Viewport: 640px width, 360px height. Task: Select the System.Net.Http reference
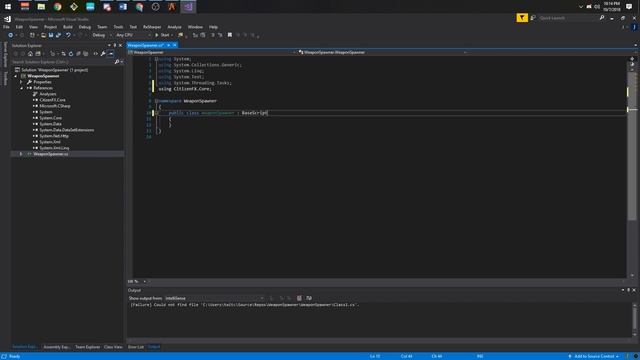(54, 136)
